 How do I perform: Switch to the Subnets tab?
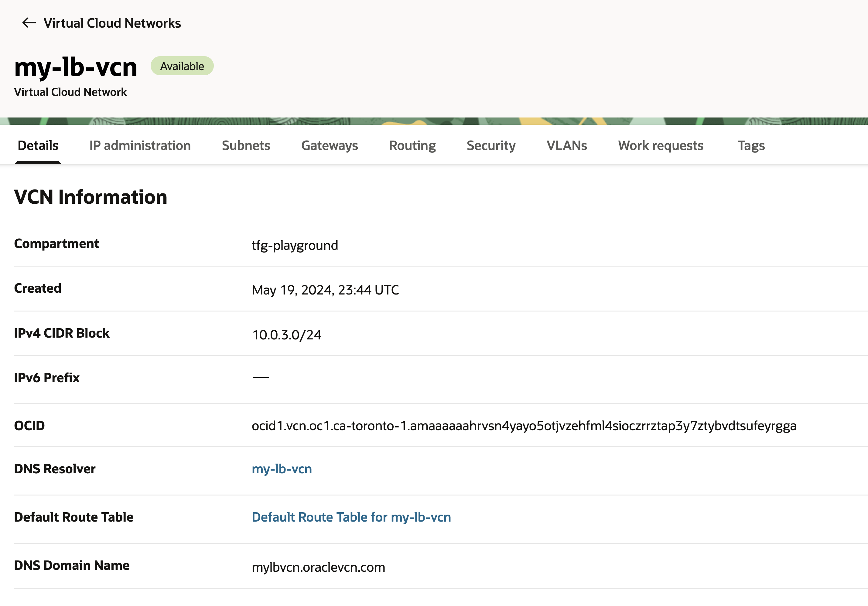pyautogui.click(x=246, y=145)
